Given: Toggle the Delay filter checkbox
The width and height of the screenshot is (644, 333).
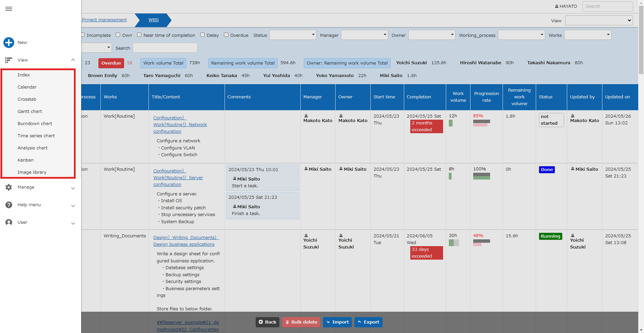Looking at the screenshot, I should point(202,35).
